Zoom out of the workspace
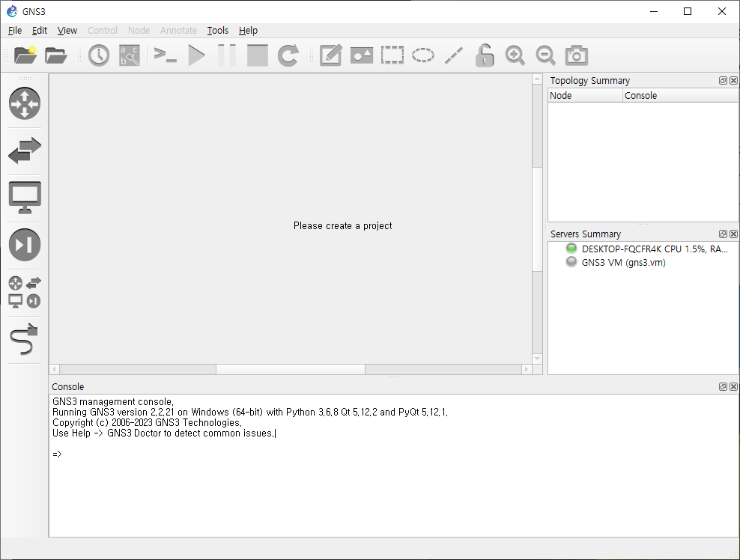Viewport: 740px width, 560px height. [x=545, y=55]
